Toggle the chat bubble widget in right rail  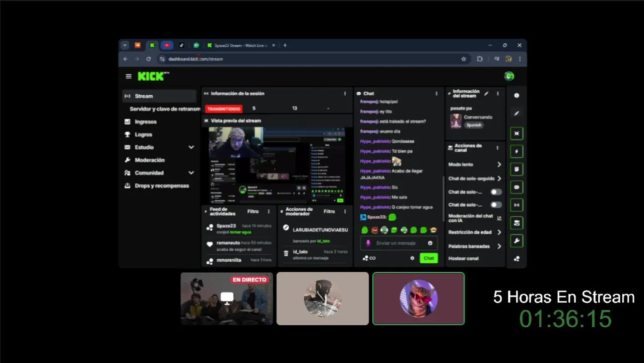(x=517, y=187)
